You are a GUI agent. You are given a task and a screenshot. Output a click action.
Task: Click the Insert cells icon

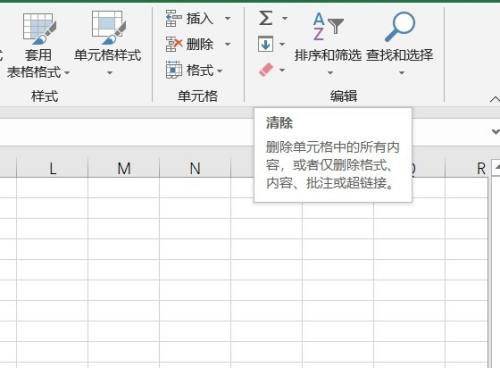click(x=173, y=18)
